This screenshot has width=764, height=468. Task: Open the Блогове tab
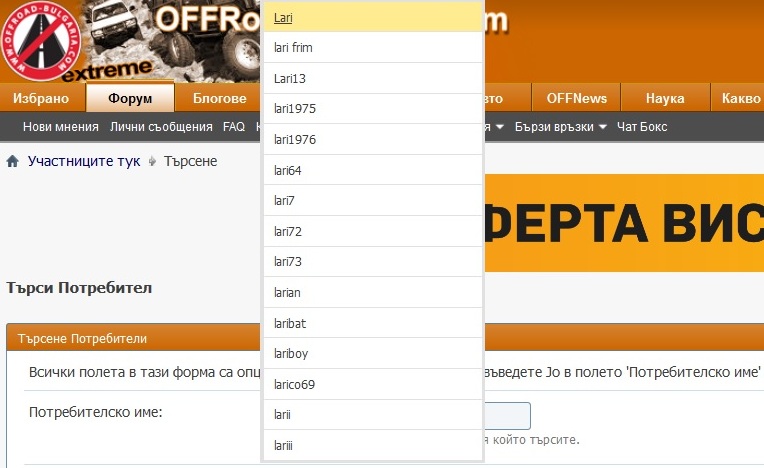tap(219, 98)
